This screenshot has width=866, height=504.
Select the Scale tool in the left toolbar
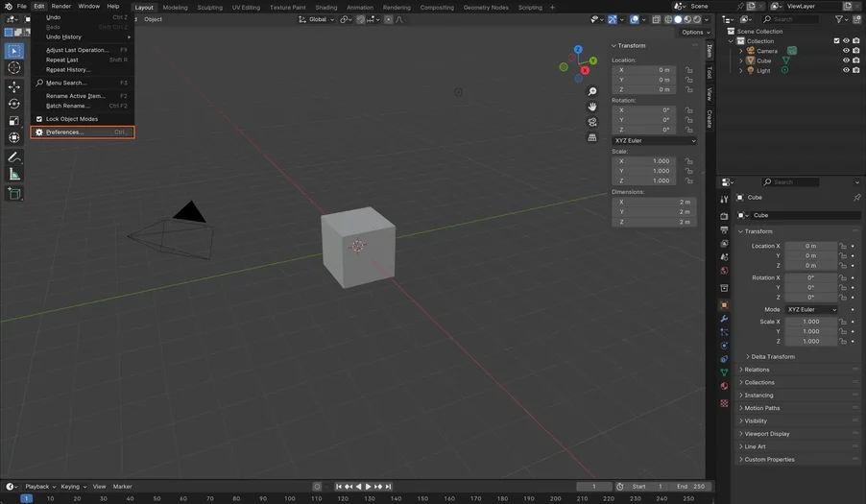[x=14, y=121]
